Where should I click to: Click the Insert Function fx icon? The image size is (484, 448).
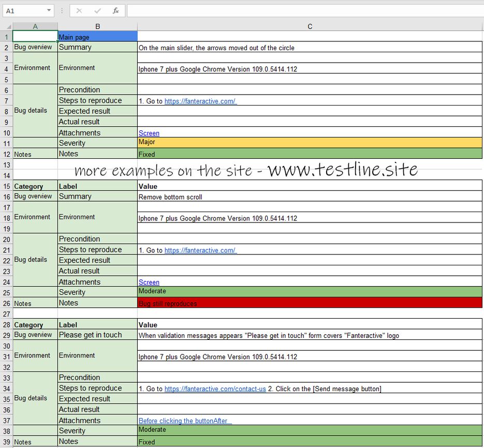(116, 11)
